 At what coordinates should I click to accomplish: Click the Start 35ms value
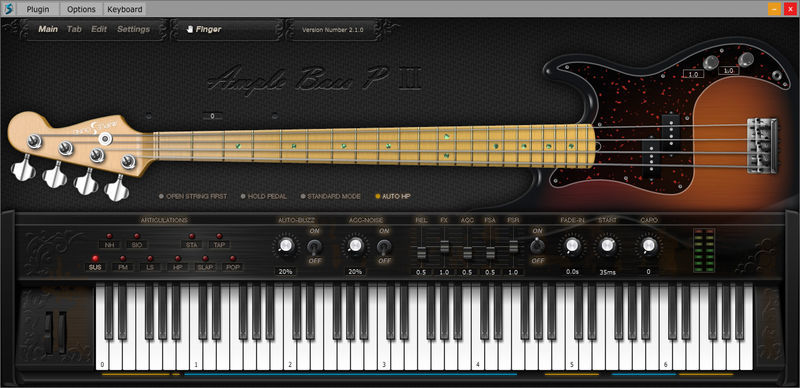coord(607,272)
